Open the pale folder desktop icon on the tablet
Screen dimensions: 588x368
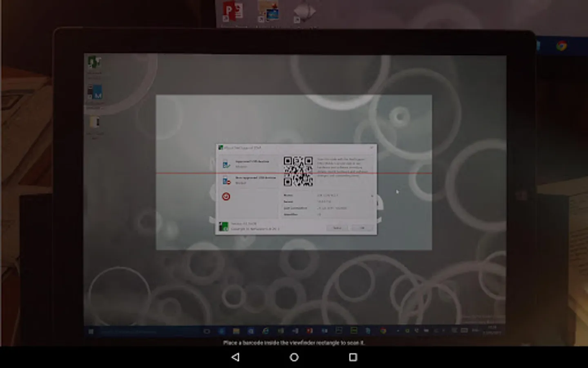coord(95,122)
